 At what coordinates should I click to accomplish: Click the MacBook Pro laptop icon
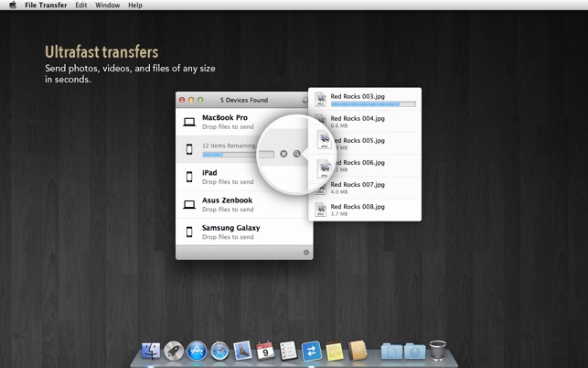(189, 122)
